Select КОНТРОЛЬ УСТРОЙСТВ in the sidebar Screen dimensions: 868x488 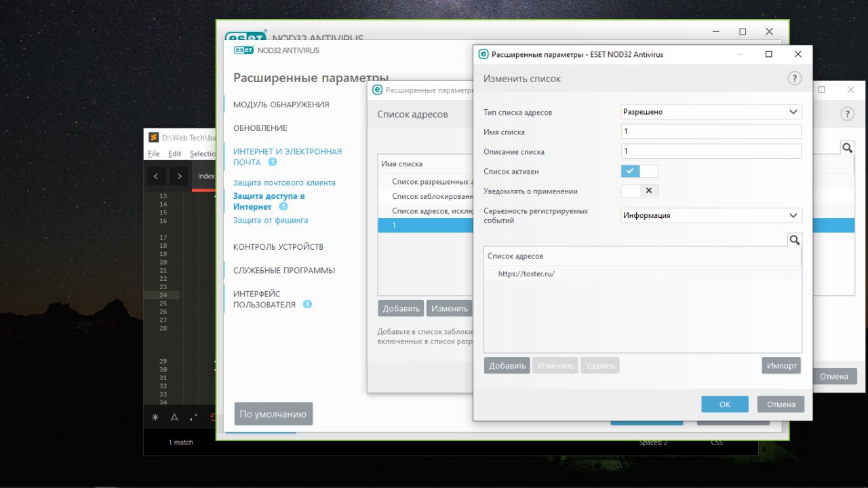pyautogui.click(x=278, y=247)
